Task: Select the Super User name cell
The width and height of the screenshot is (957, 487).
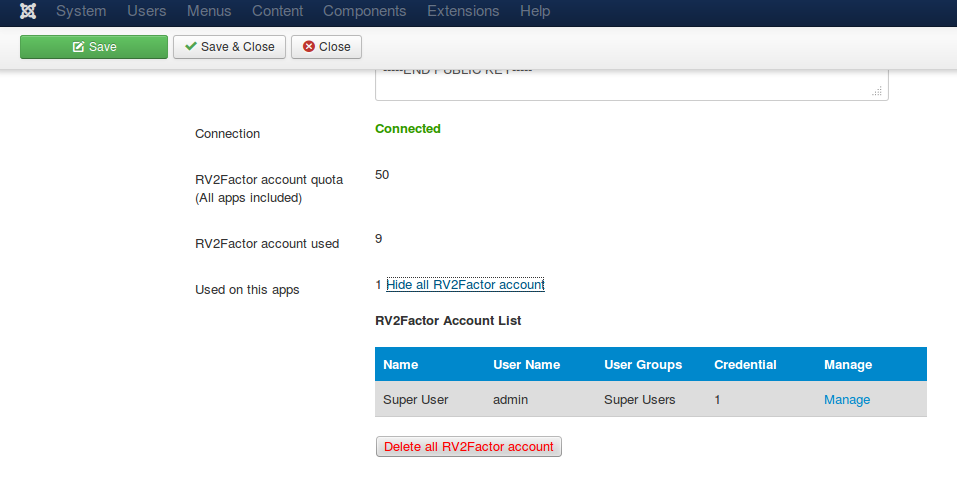Action: pyautogui.click(x=416, y=400)
